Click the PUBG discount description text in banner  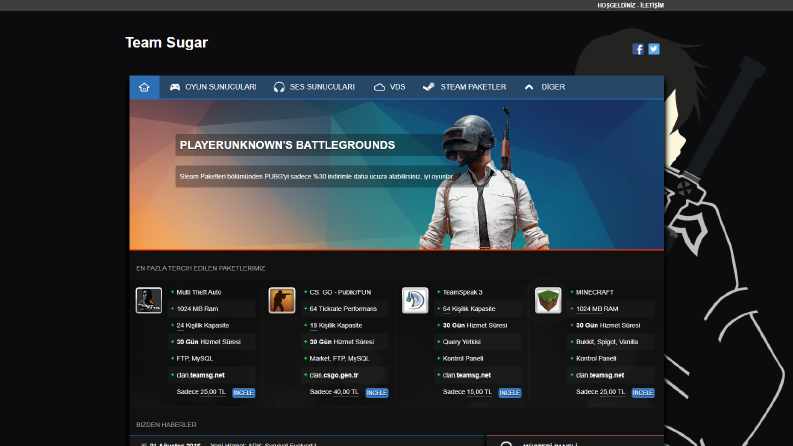316,176
